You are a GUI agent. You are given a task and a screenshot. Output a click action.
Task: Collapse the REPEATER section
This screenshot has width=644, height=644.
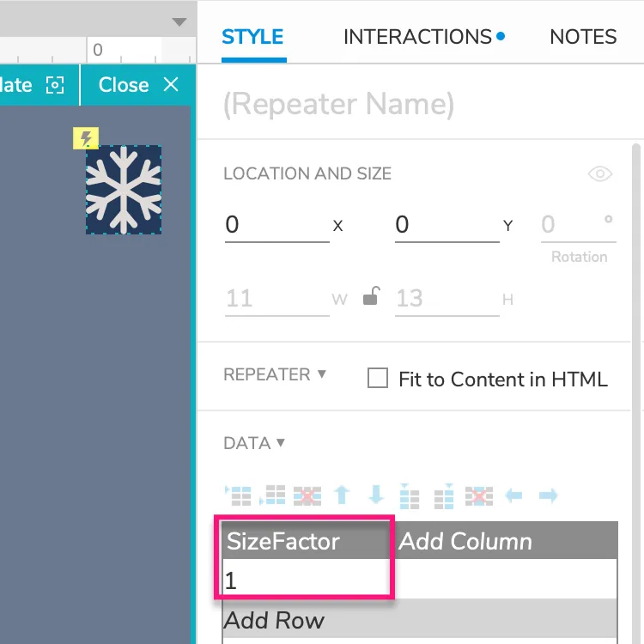(x=322, y=374)
